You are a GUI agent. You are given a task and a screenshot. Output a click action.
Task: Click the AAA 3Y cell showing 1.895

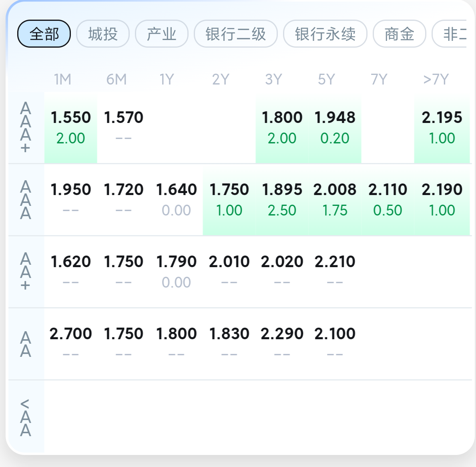pyautogui.click(x=282, y=200)
